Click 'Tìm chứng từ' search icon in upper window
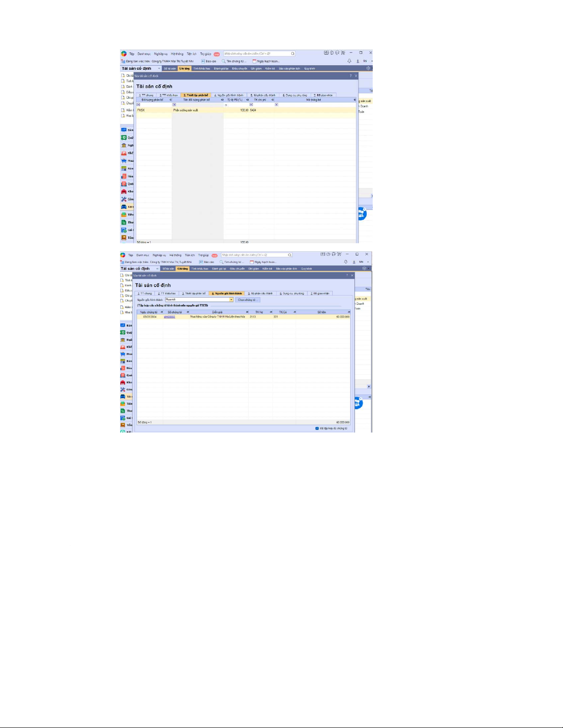This screenshot has height=728, width=563. pyautogui.click(x=224, y=61)
